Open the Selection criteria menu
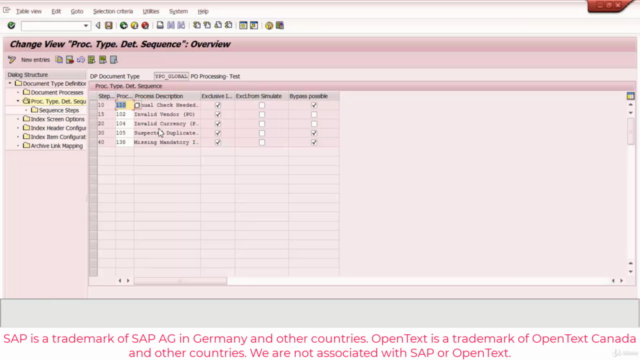Image resolution: width=640 pixels, height=360 pixels. tap(113, 11)
